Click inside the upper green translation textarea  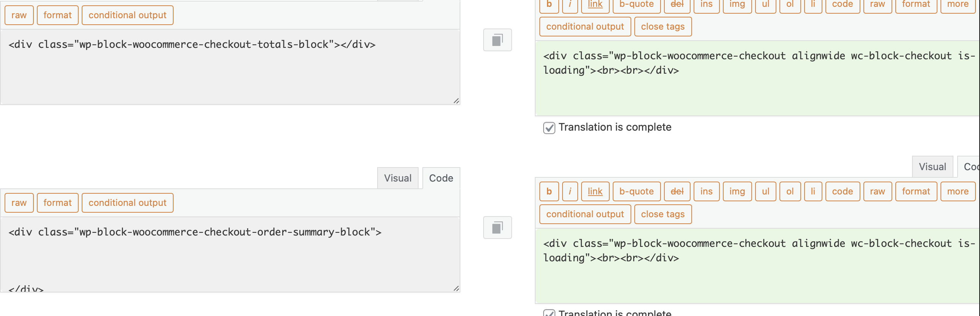click(757, 78)
